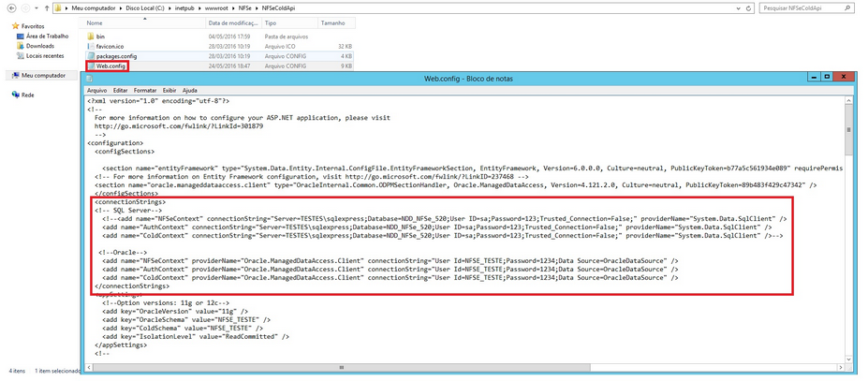
Task: Open the recent locations arrow dropdown
Action: 37,8
